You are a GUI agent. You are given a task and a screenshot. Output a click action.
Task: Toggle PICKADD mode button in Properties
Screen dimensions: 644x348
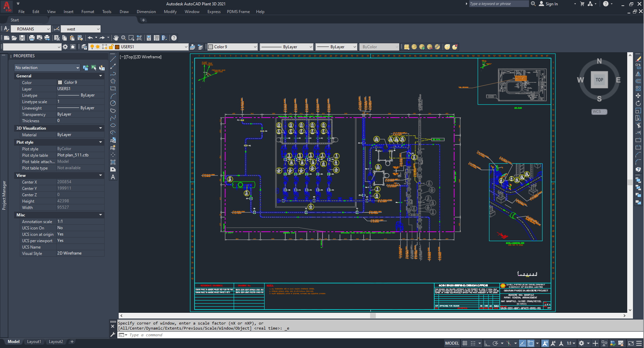tap(85, 68)
